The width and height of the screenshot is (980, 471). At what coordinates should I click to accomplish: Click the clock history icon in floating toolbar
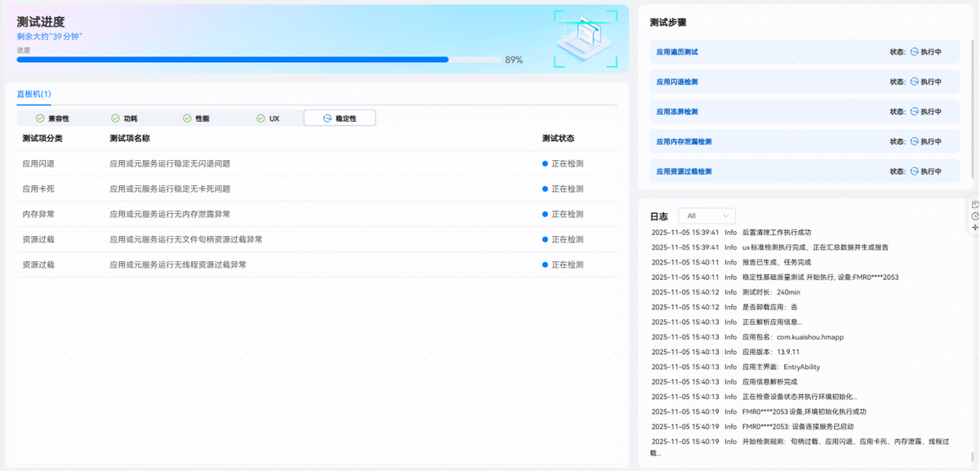pos(975,216)
